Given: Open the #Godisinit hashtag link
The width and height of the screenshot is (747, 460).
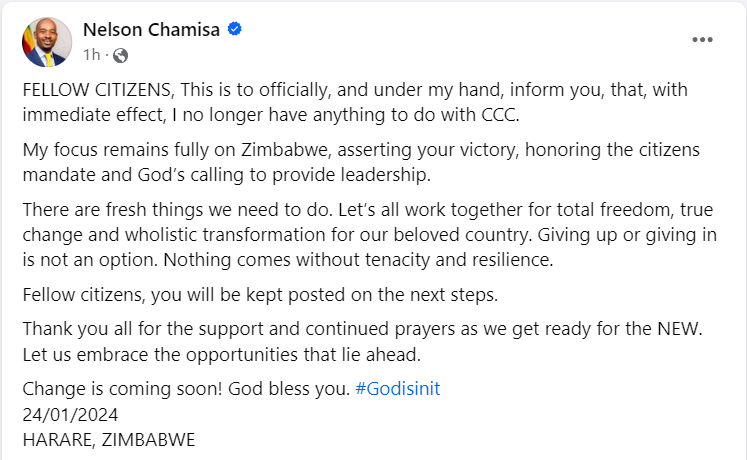Looking at the screenshot, I should (x=398, y=389).
